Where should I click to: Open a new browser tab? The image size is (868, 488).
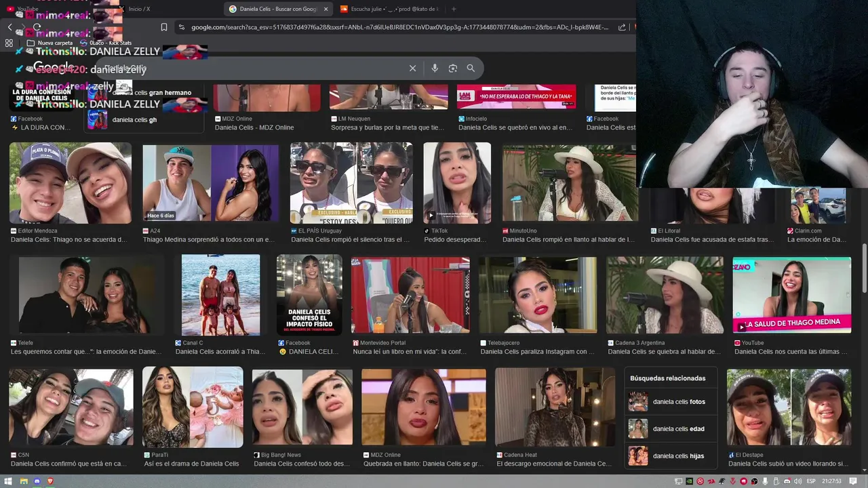[454, 9]
